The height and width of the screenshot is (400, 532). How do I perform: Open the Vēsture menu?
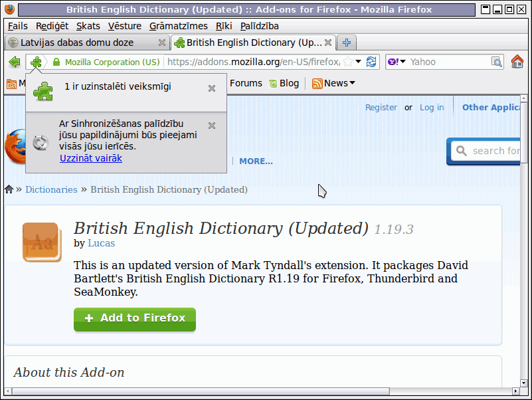tap(124, 26)
